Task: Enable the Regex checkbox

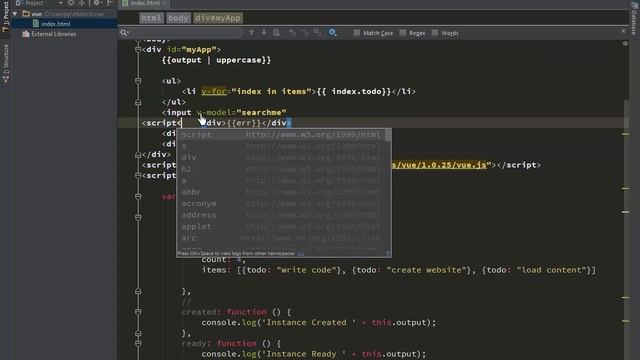Action: pyautogui.click(x=402, y=33)
